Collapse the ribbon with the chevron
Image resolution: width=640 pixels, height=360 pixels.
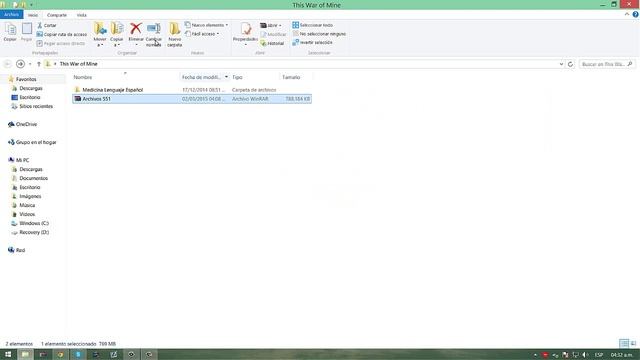coord(627,14)
